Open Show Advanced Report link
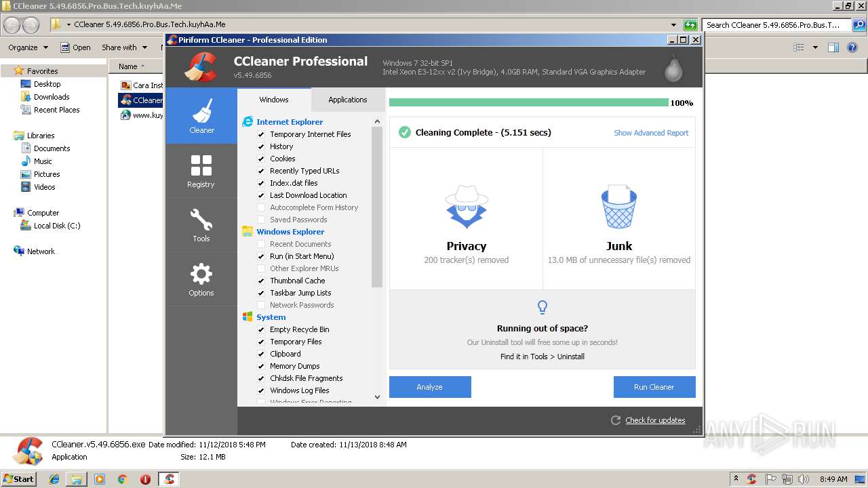Screen dimensions: 868x488 (651, 133)
